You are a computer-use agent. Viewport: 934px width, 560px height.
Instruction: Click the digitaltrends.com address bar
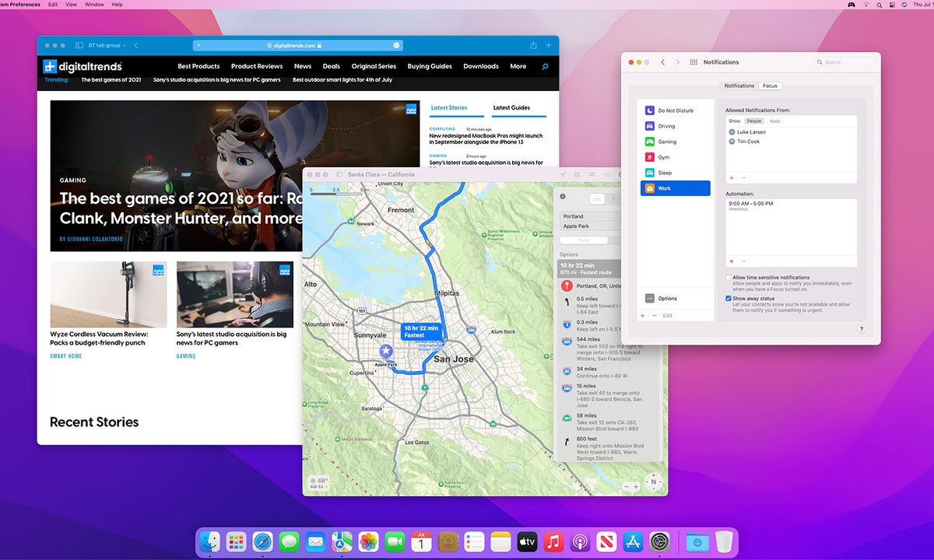point(298,45)
